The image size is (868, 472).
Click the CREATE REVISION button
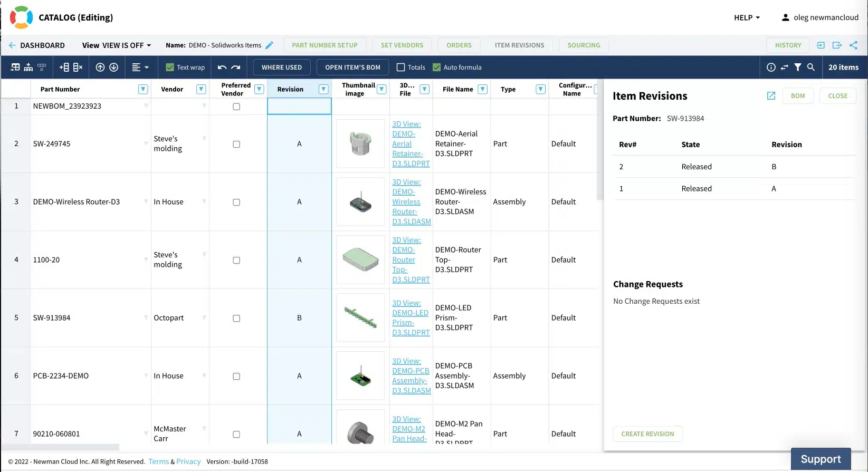(647, 434)
